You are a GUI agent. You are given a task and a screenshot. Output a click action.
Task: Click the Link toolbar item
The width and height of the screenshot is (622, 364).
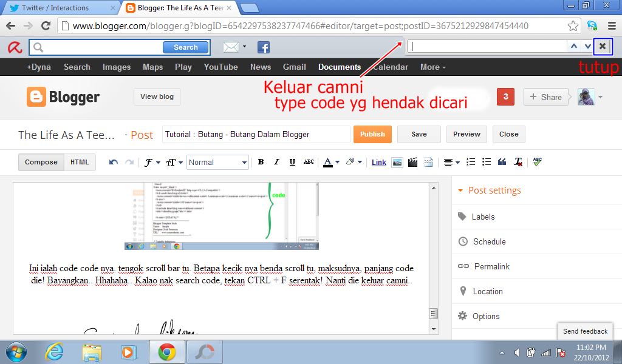pos(379,163)
